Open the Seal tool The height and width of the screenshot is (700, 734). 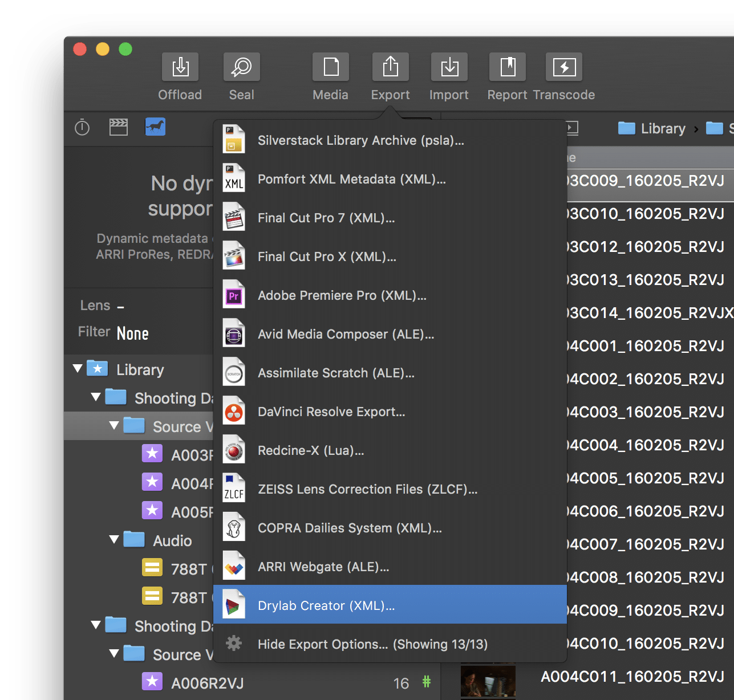tap(242, 67)
